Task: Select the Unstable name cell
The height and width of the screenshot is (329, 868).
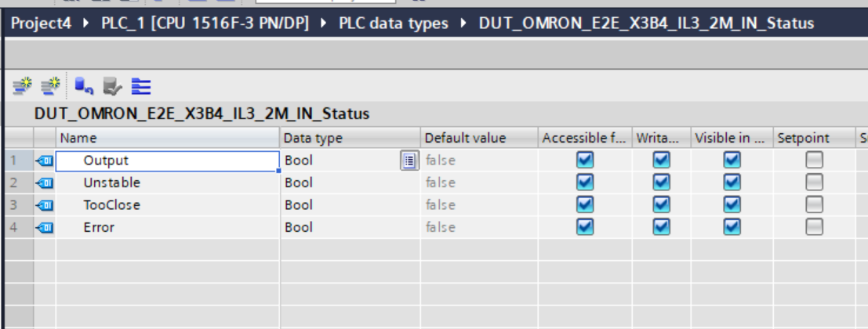Action: 168,183
